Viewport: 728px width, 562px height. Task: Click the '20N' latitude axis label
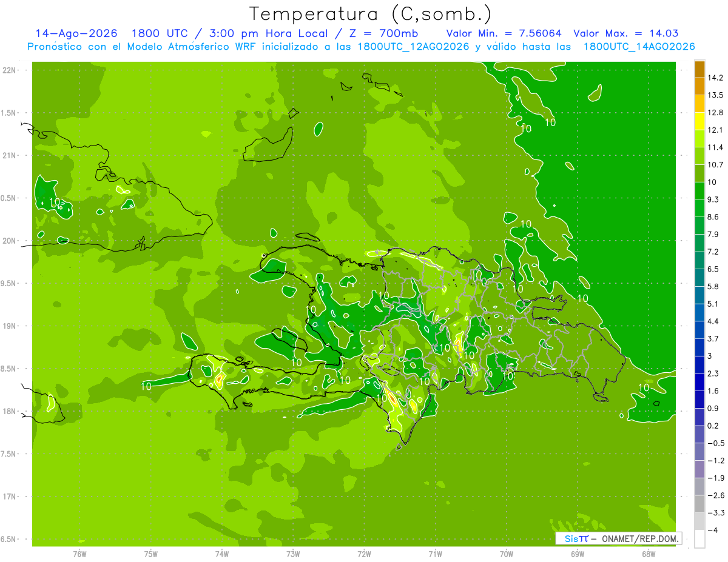tap(10, 241)
